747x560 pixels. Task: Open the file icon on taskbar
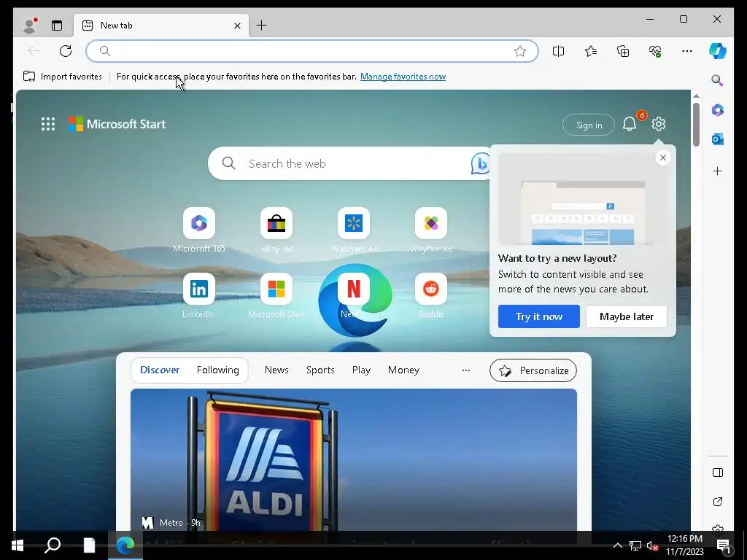click(x=89, y=545)
